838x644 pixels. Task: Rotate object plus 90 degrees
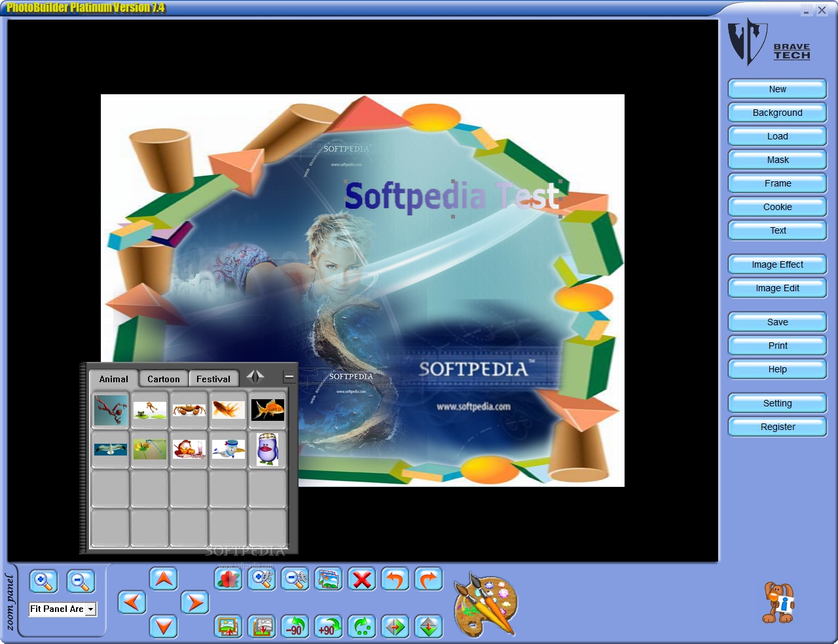[329, 626]
